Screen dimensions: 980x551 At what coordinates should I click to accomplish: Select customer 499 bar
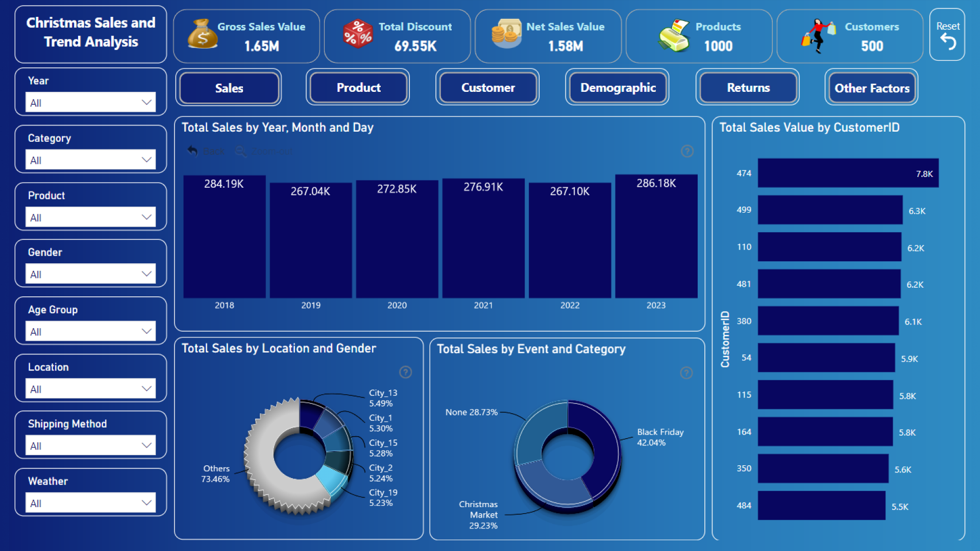coord(830,210)
